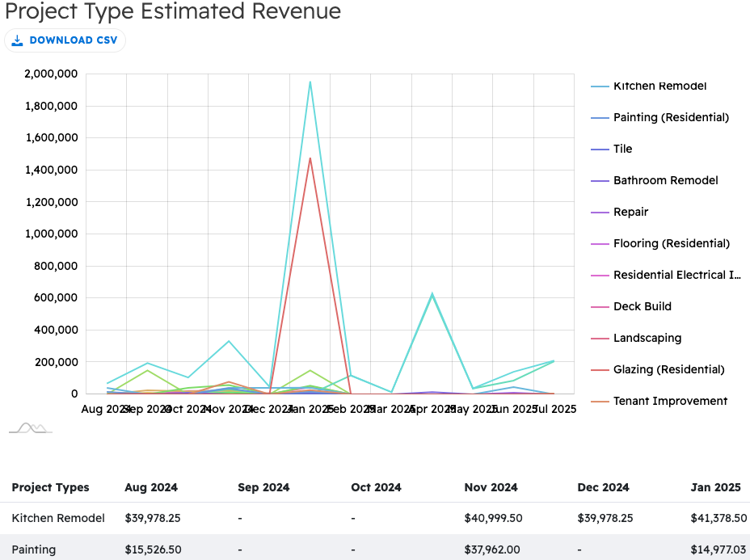Select the Painting table row label
The image size is (750, 560).
[x=34, y=549]
